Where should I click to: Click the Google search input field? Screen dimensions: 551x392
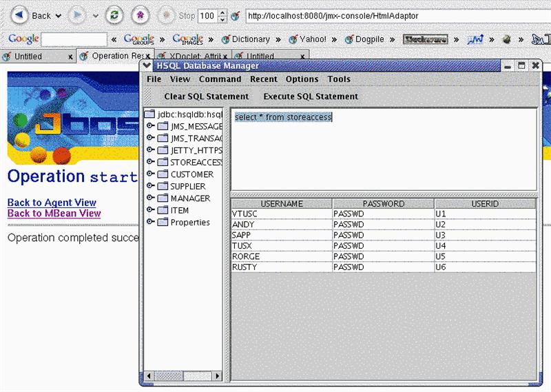pos(74,39)
